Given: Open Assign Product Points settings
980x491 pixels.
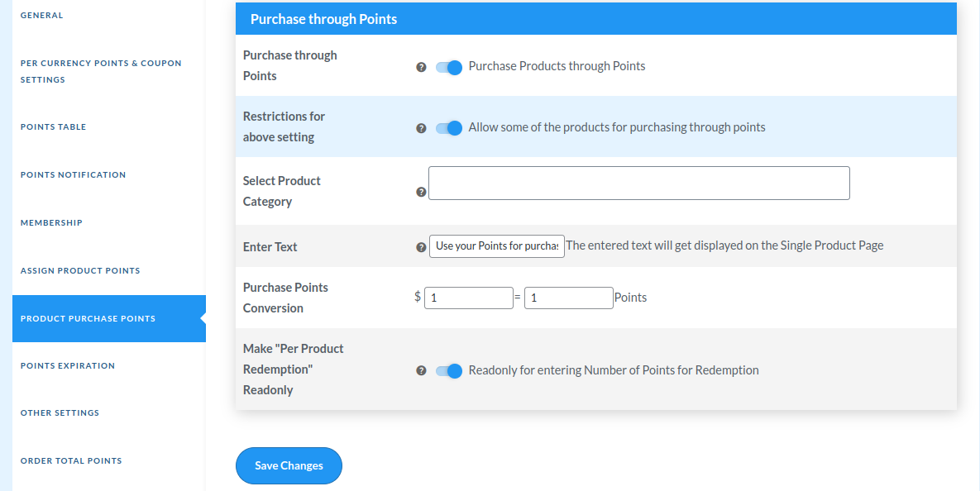Looking at the screenshot, I should 79,270.
